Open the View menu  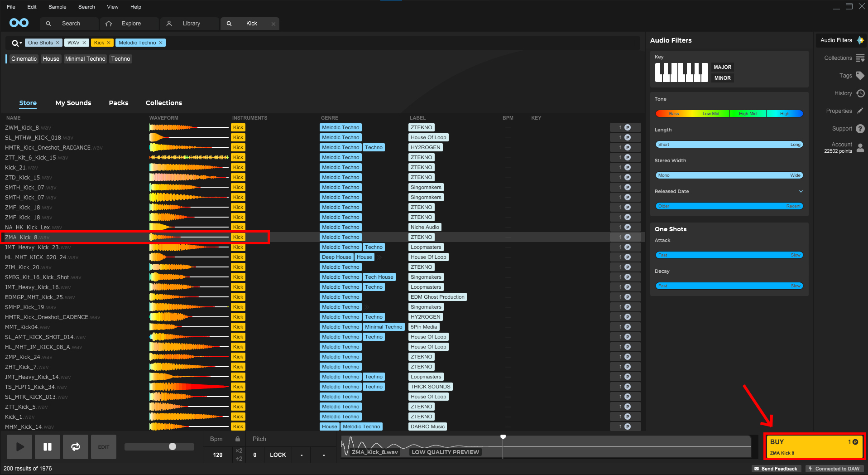point(113,7)
